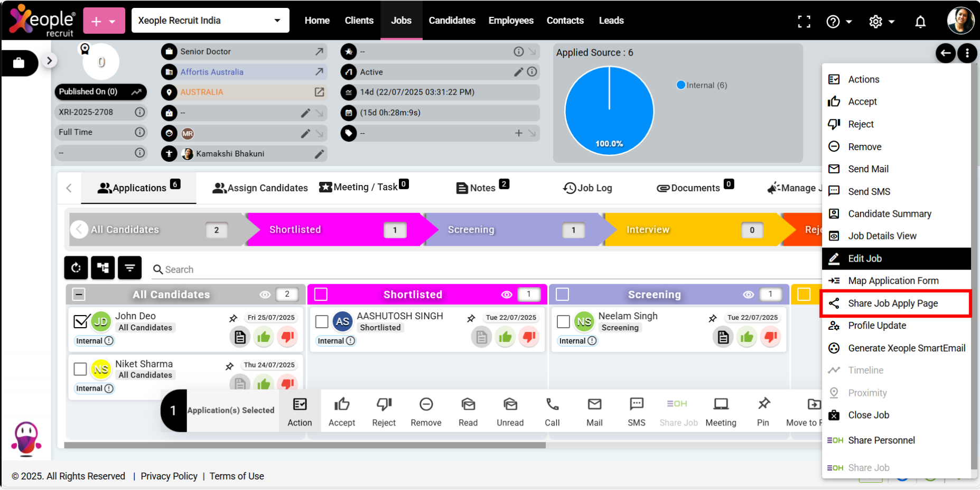
Task: Click Internal (6) legend blue dot
Action: click(681, 85)
